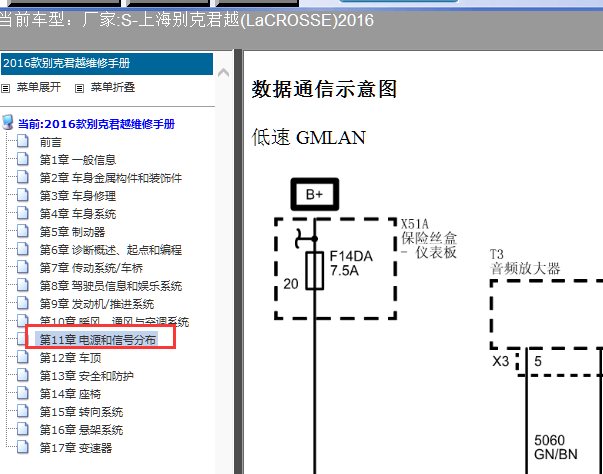Click the scroll-up arrow of the tree panel
This screenshot has width=603, height=474.
coord(223,72)
